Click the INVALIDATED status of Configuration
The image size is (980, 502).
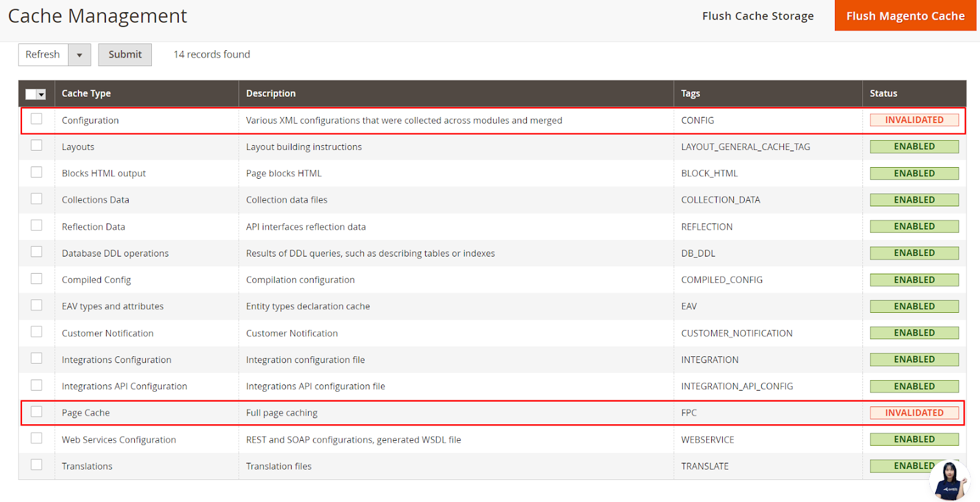click(914, 120)
